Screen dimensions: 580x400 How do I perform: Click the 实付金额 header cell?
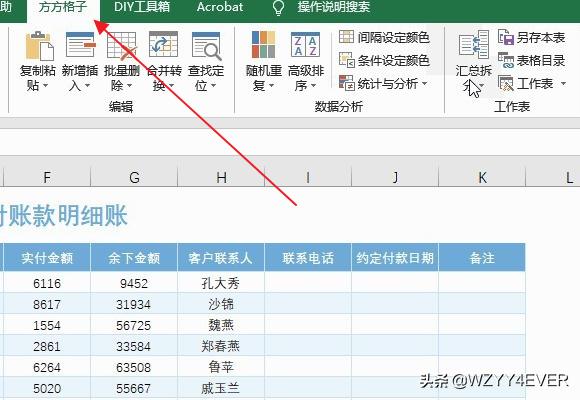(x=47, y=258)
